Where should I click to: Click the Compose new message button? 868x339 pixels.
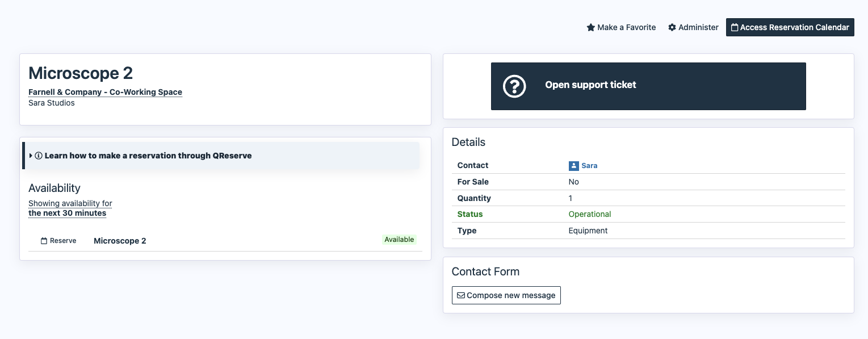pos(506,295)
